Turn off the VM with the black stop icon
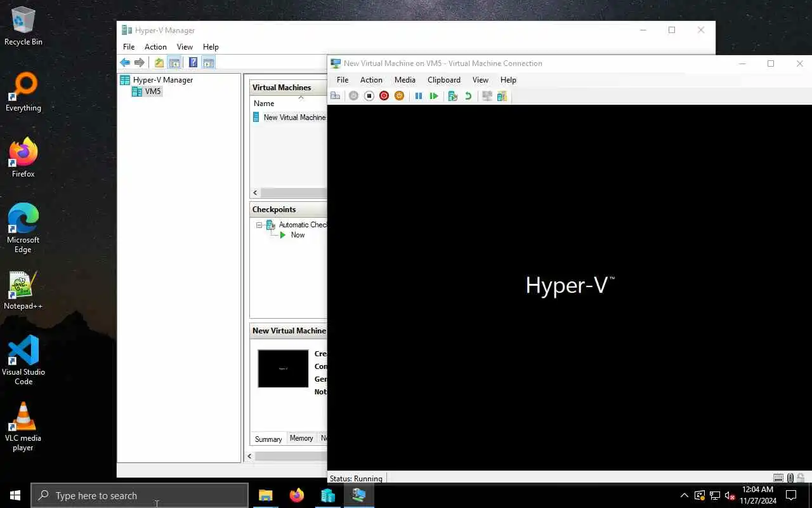This screenshot has height=508, width=812. [369, 96]
